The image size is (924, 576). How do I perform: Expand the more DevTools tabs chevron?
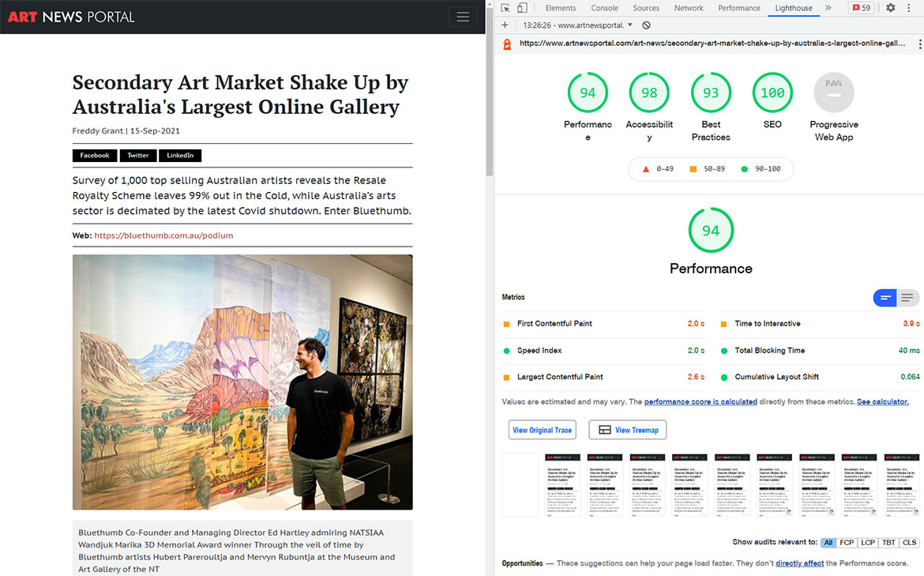click(x=828, y=8)
